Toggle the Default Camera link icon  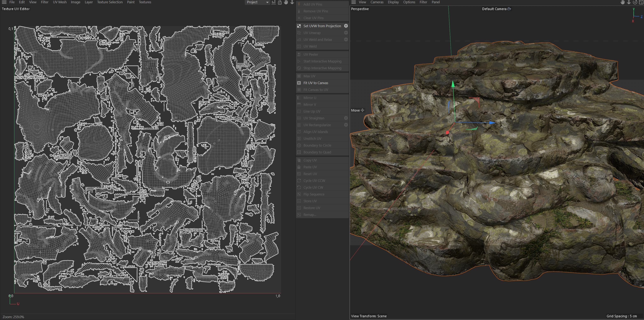(509, 9)
